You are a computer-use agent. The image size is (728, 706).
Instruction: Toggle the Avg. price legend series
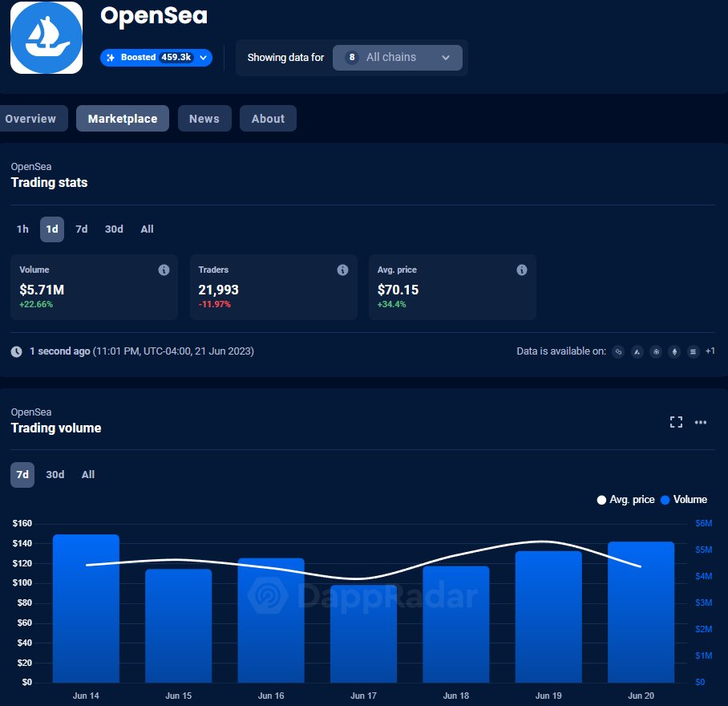(625, 500)
